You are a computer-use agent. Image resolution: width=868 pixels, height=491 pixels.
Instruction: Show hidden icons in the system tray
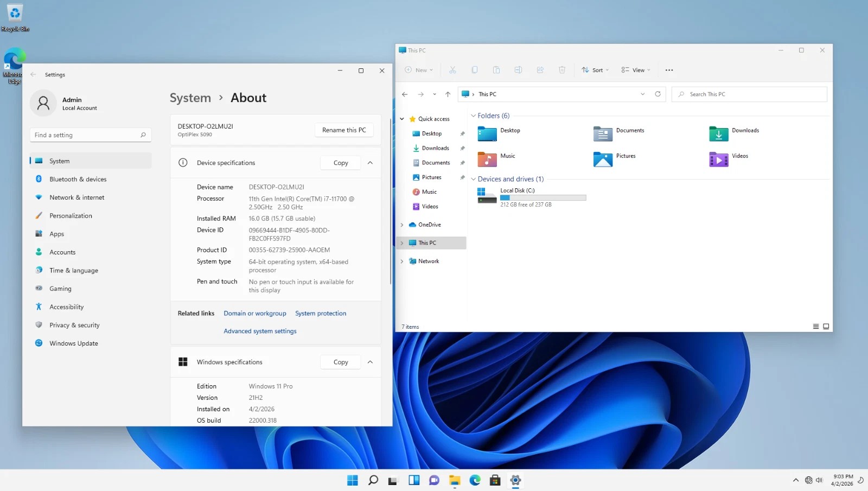pos(795,480)
